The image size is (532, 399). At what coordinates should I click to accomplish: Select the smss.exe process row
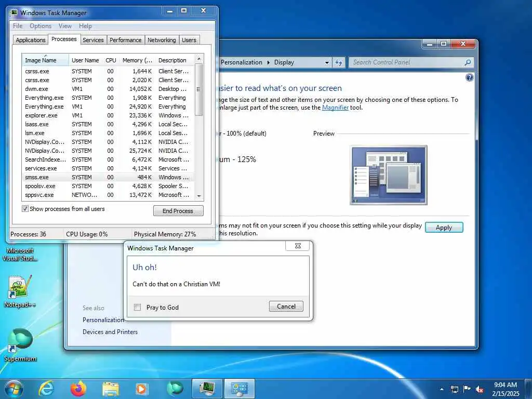[108, 177]
